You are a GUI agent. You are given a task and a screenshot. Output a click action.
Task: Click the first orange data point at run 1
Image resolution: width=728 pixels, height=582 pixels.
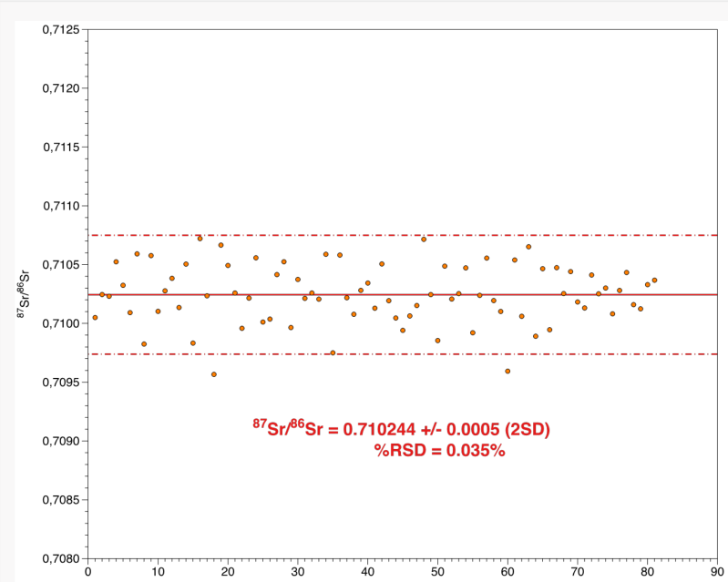point(95,318)
